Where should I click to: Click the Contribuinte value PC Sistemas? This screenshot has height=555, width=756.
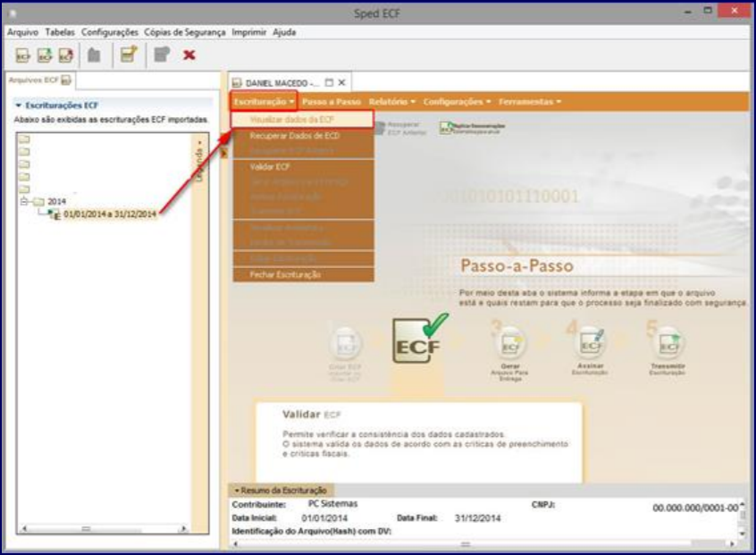(x=332, y=504)
